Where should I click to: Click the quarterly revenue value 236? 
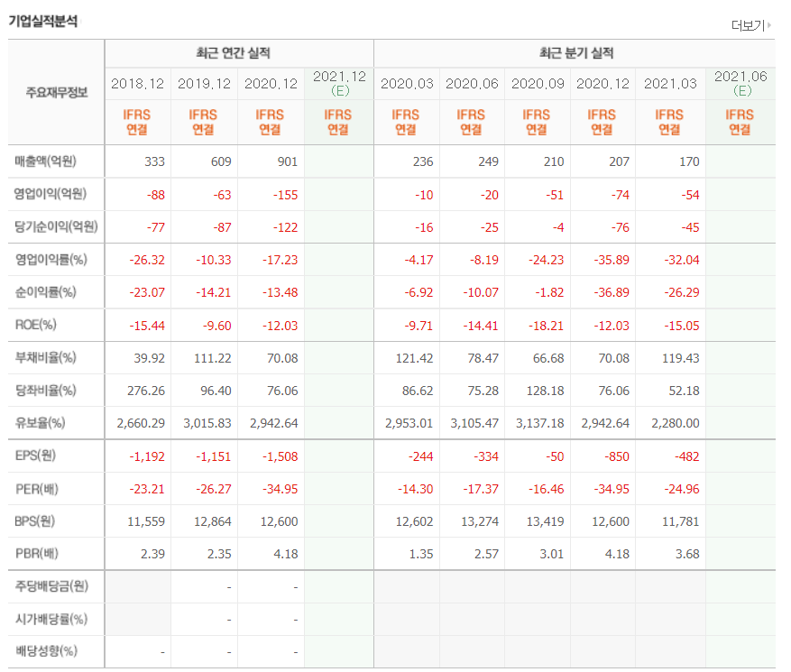[423, 162]
